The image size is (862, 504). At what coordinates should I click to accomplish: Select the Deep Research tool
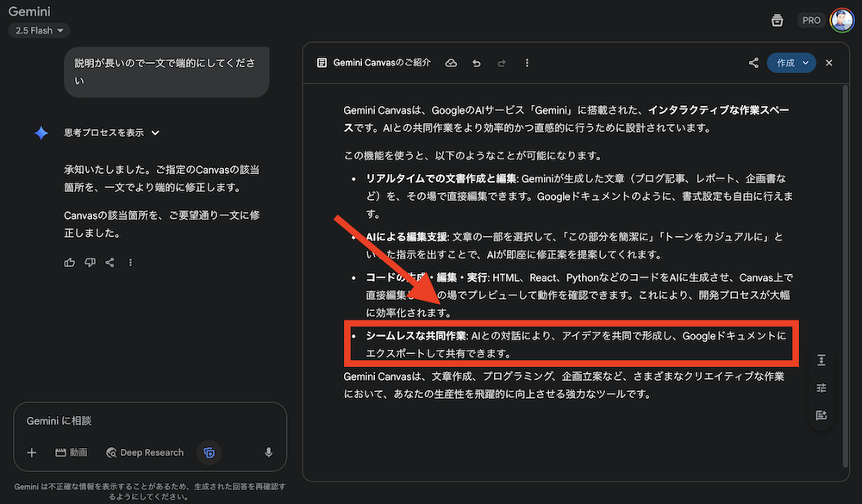[x=145, y=452]
